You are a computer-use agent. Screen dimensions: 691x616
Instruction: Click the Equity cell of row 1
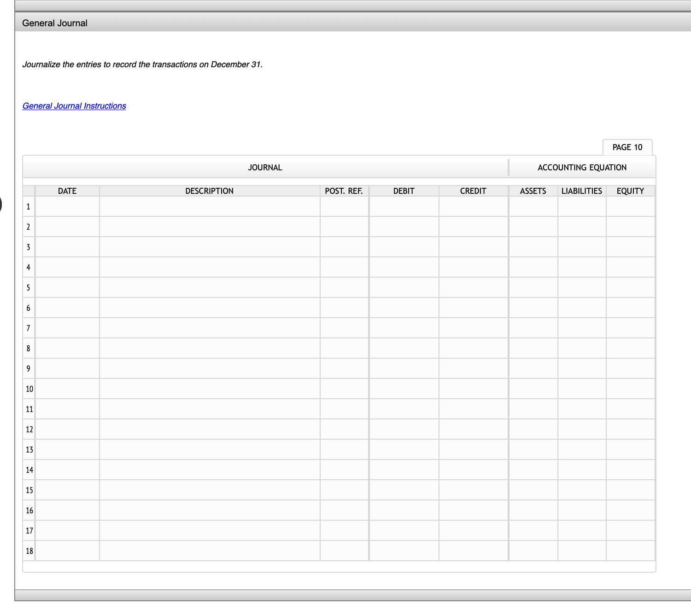630,206
